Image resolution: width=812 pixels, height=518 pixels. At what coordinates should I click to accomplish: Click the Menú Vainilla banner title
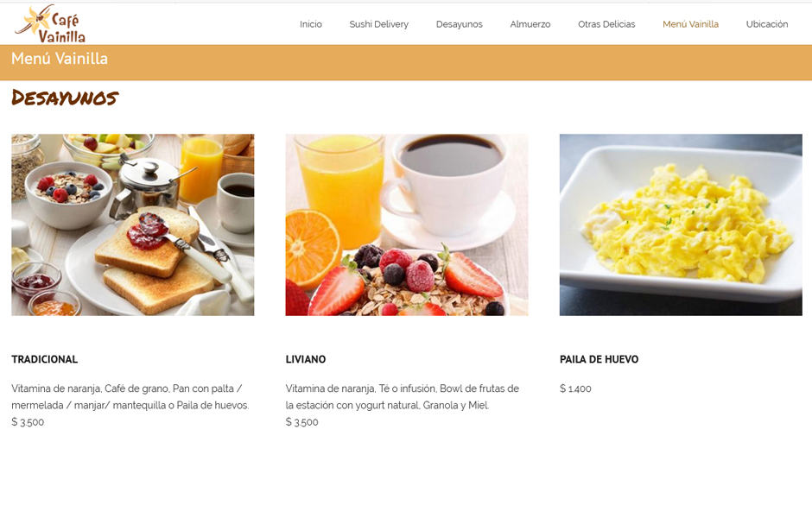[60, 59]
